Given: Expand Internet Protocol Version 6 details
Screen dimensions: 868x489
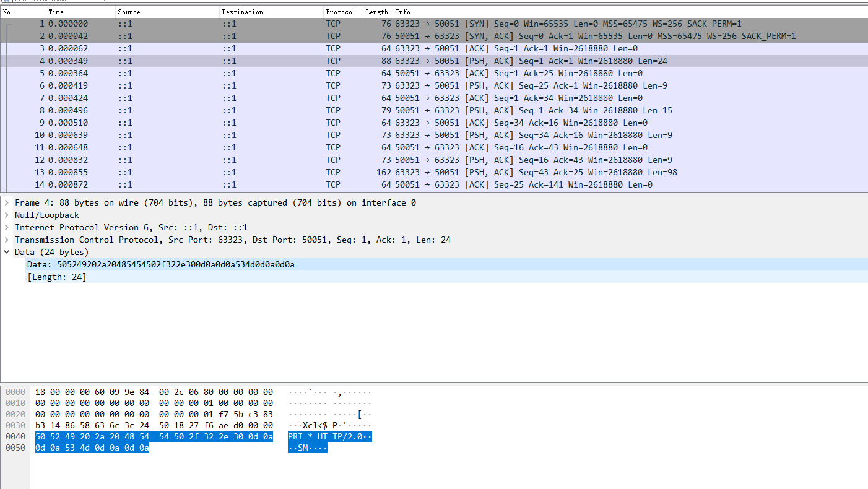Looking at the screenshot, I should (7, 227).
